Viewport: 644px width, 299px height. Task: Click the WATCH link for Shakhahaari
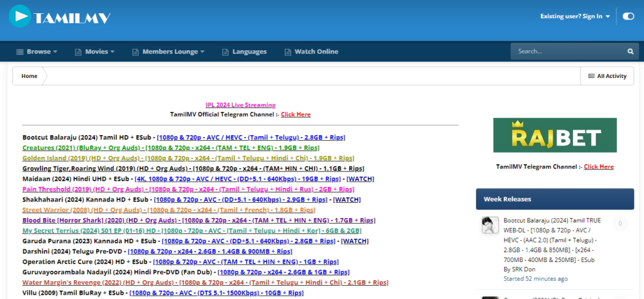pos(347,200)
